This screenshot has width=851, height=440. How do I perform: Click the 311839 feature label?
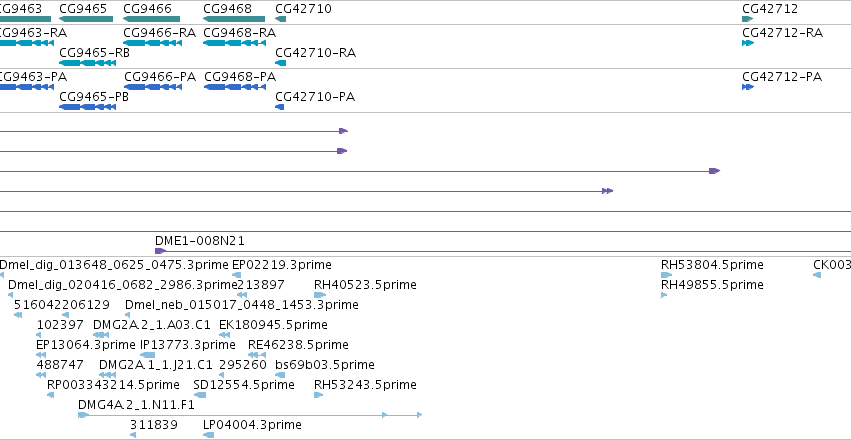pos(154,425)
